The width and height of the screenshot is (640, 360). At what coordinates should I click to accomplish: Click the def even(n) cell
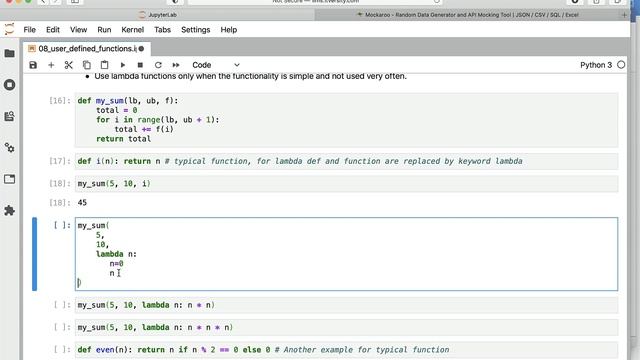coord(346,350)
